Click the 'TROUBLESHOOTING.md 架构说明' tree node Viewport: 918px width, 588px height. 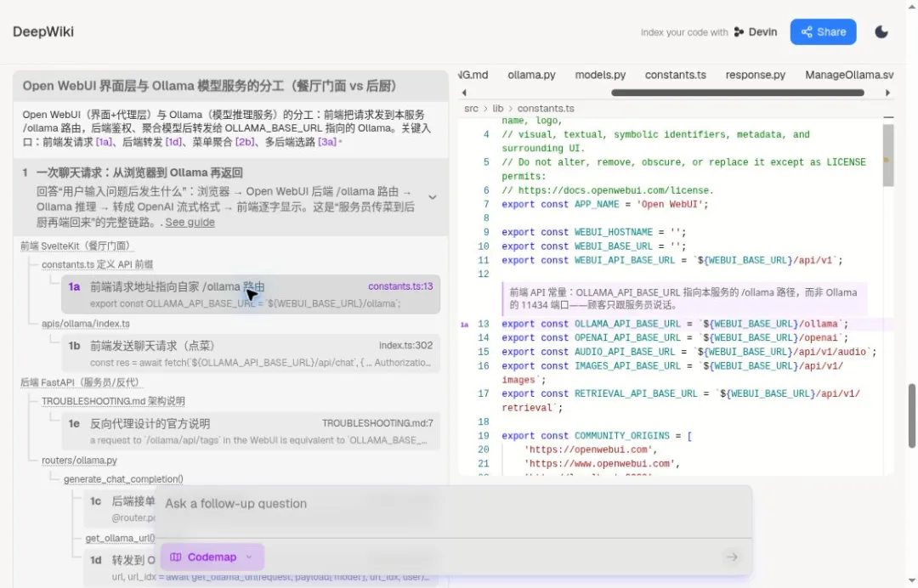pyautogui.click(x=113, y=401)
